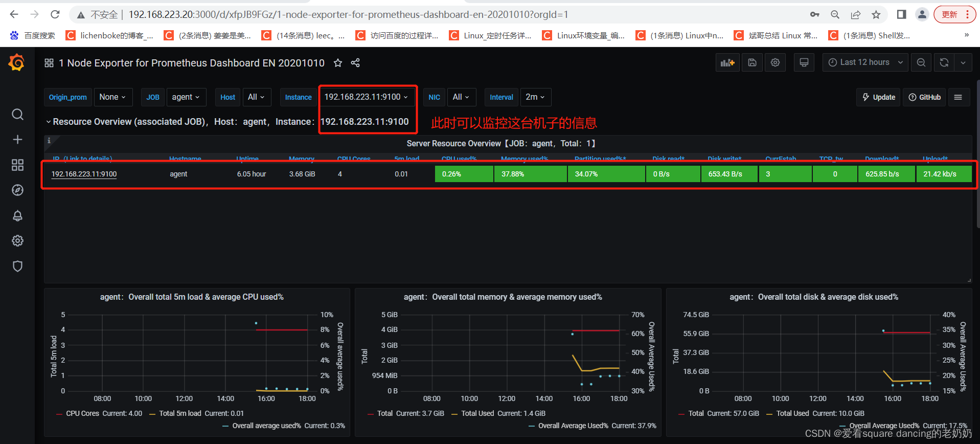Open the browser profile avatar icon
Viewport: 980px width, 444px height.
pyautogui.click(x=922, y=14)
